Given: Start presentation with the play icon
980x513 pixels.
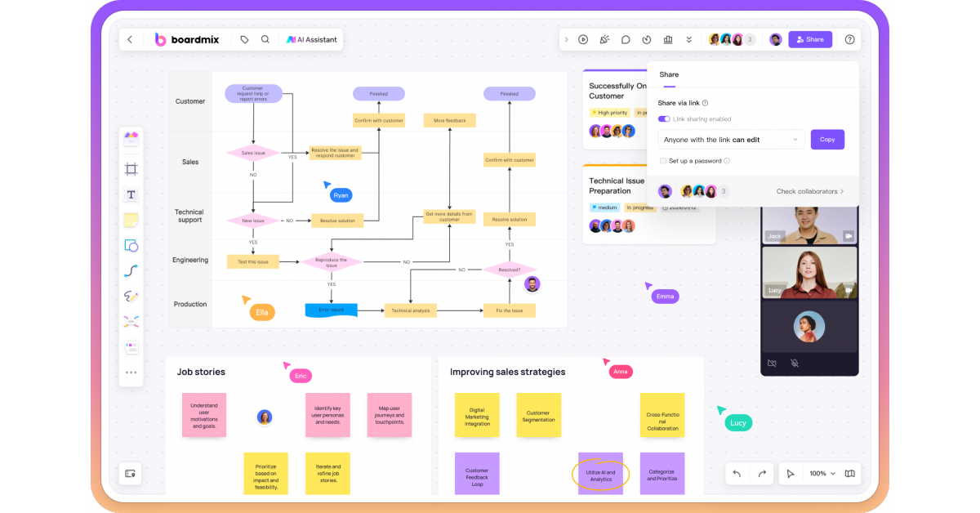Looking at the screenshot, I should [x=583, y=39].
